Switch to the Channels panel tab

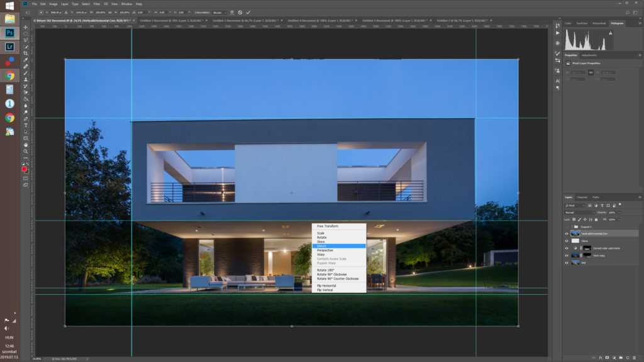[582, 197]
